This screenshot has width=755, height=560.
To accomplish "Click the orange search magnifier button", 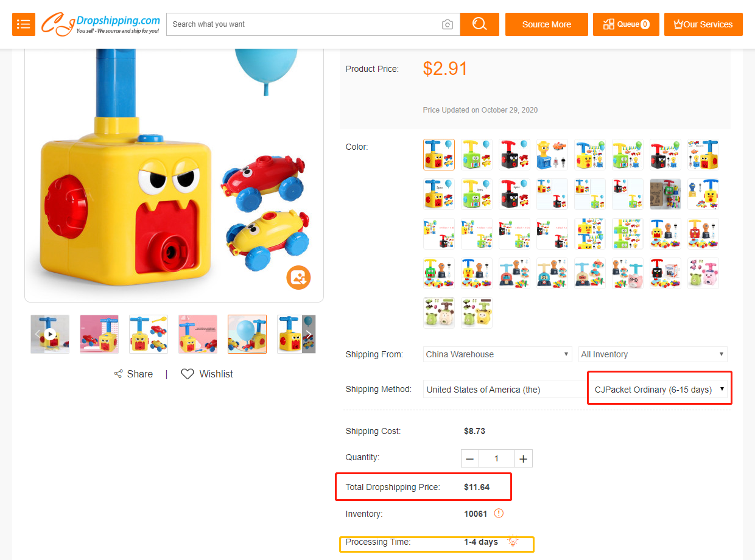I will (x=479, y=24).
